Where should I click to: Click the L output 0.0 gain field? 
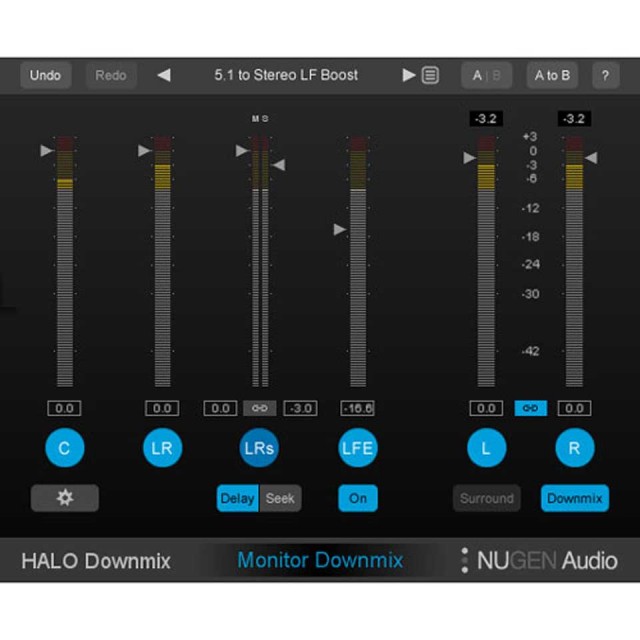click(x=487, y=408)
